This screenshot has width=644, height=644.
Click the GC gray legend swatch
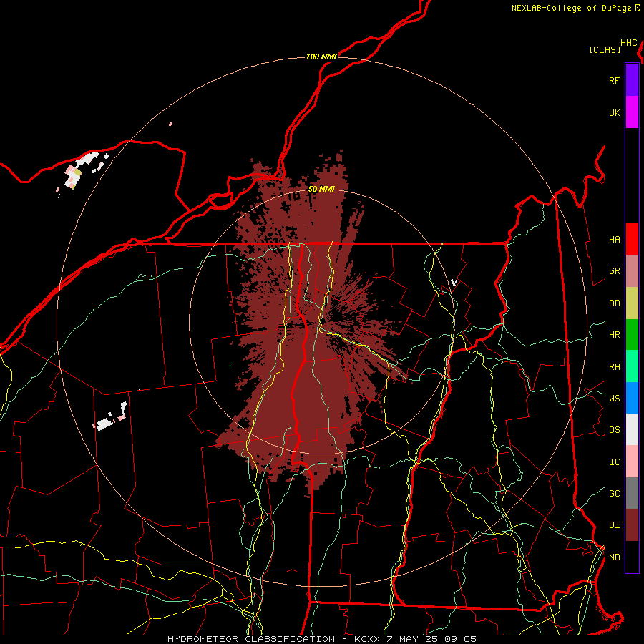click(632, 493)
